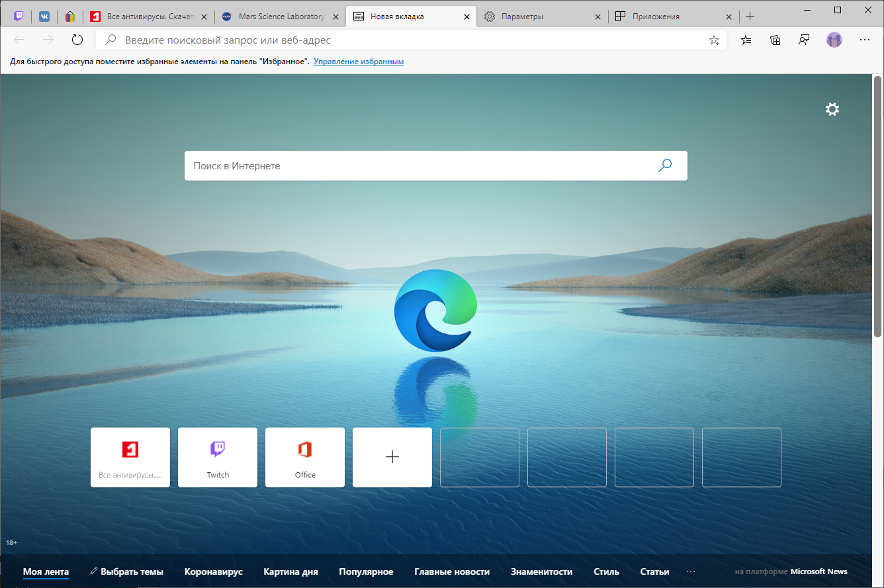Open page layout settings gear
This screenshot has height=588, width=884.
tap(832, 109)
